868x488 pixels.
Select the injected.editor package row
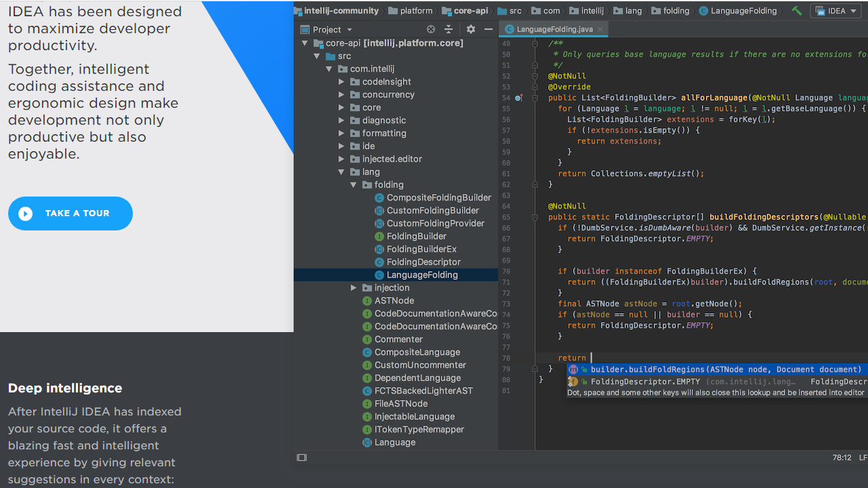(396, 159)
